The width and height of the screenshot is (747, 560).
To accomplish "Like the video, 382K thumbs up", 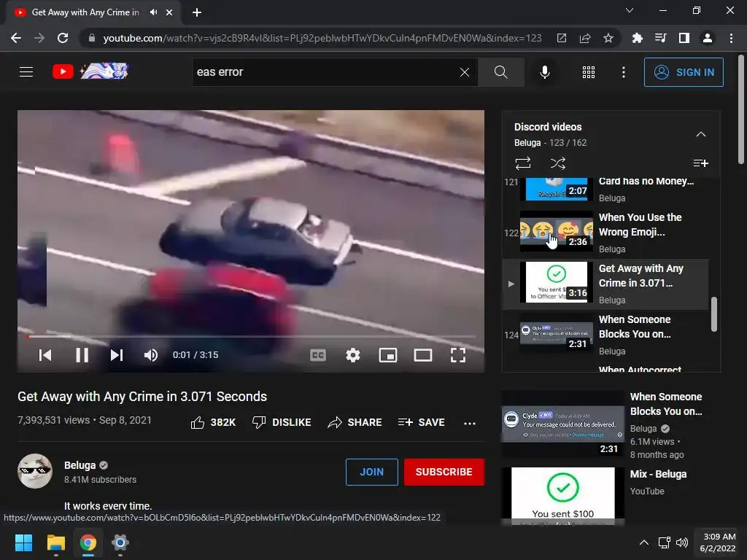I will point(213,422).
